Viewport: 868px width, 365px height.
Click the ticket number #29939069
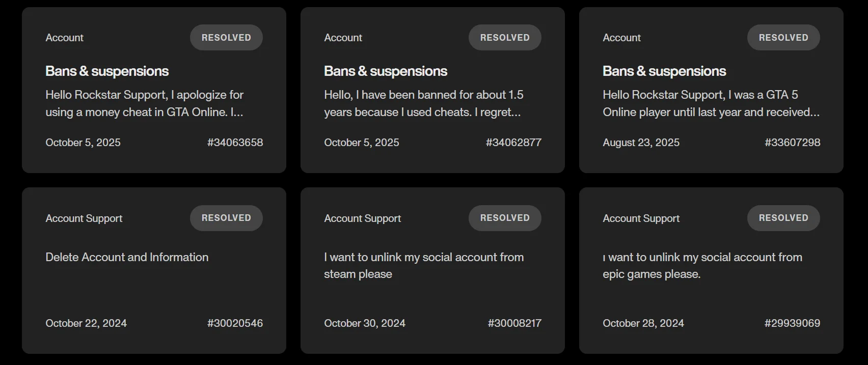[792, 323]
